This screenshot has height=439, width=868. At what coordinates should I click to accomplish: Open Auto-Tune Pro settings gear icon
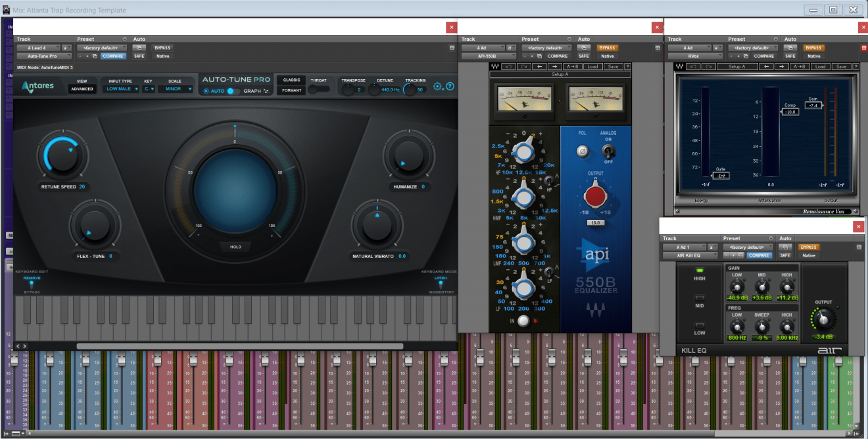(438, 86)
